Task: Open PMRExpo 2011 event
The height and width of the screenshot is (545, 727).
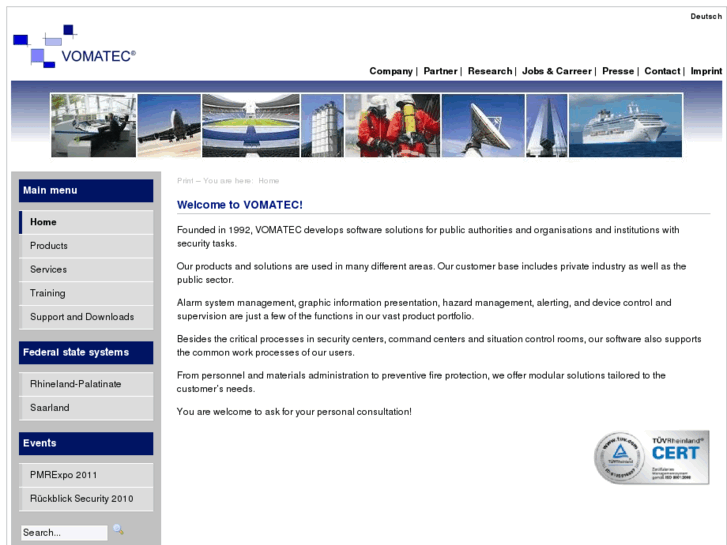Action: (86, 475)
